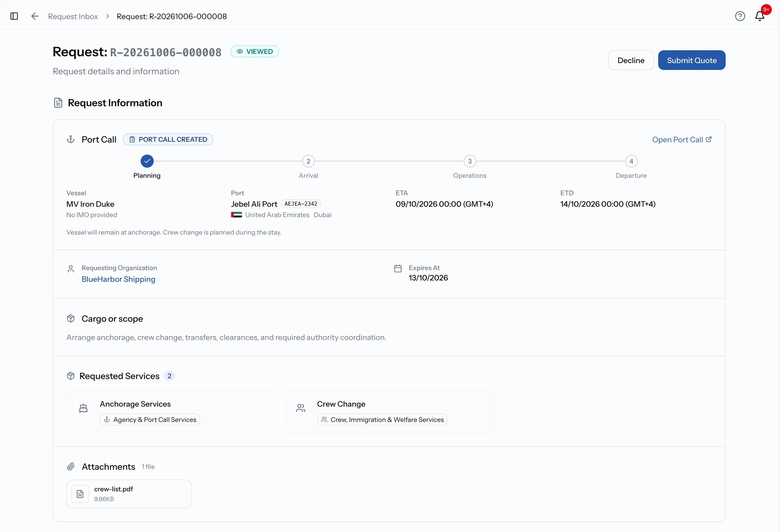
Task: Click the Cargo or scope box icon
Action: (x=71, y=318)
